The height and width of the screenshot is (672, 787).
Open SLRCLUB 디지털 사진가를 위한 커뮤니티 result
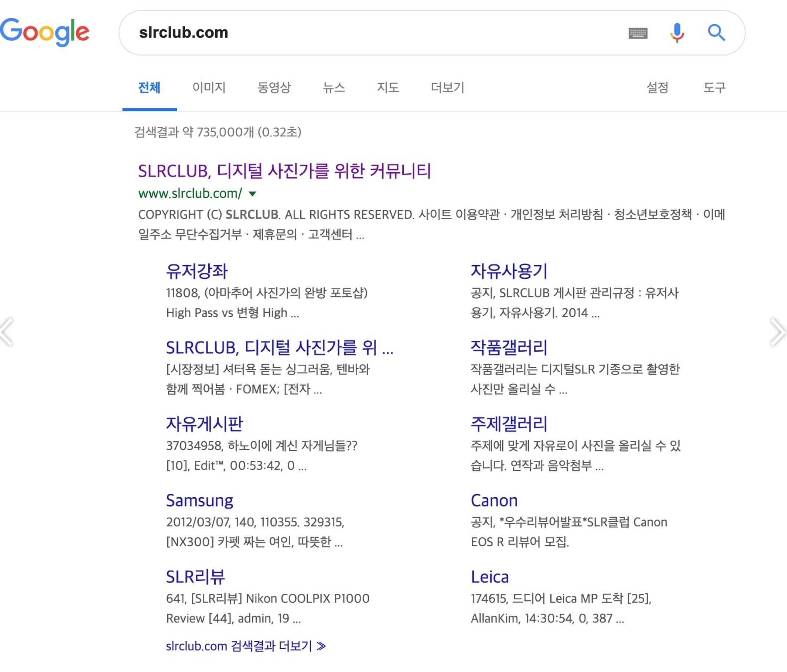pos(284,171)
